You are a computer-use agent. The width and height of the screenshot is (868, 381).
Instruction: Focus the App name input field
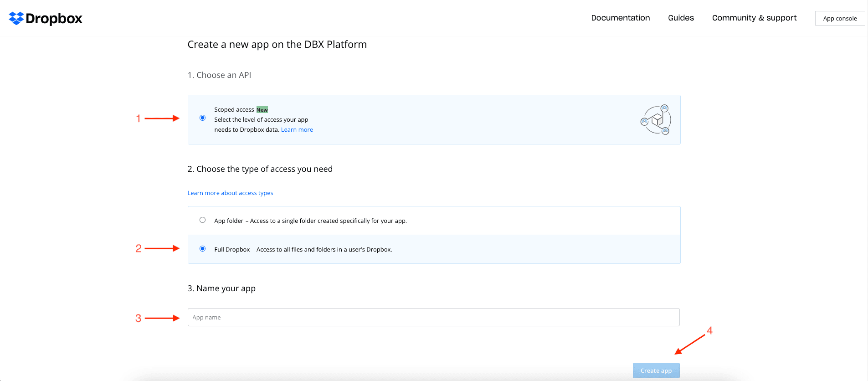click(x=433, y=317)
